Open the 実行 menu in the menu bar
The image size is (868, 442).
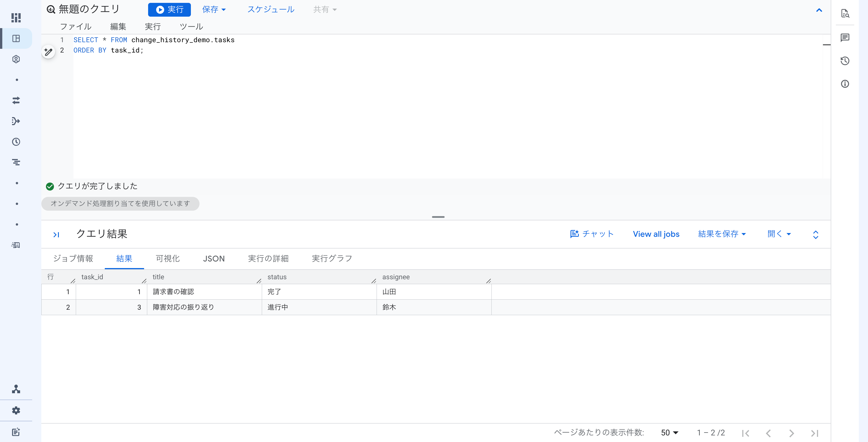(153, 26)
